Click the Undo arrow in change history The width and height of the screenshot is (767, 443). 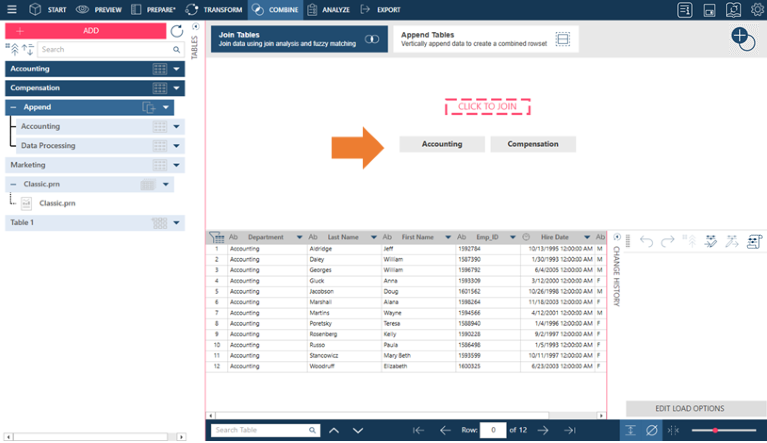646,241
